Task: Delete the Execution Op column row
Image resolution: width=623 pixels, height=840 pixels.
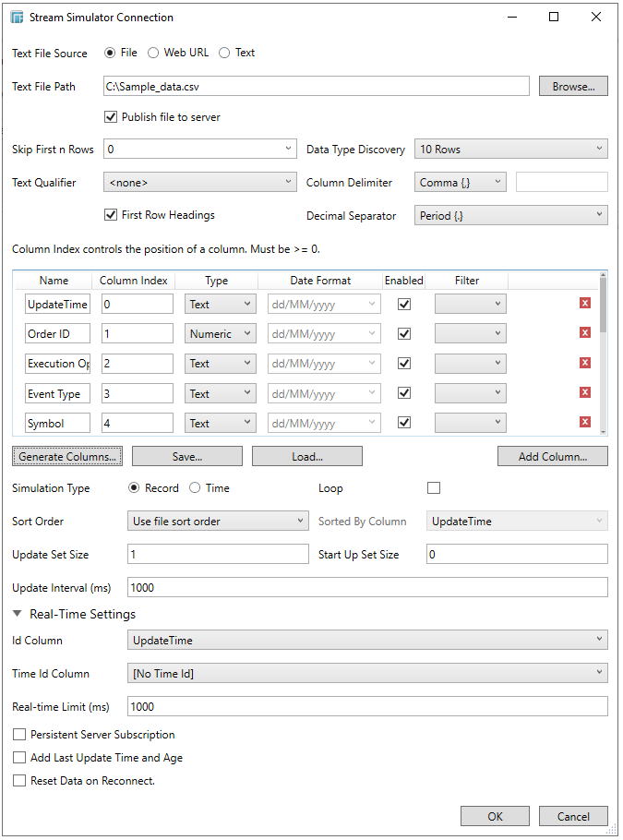Action: coord(584,363)
